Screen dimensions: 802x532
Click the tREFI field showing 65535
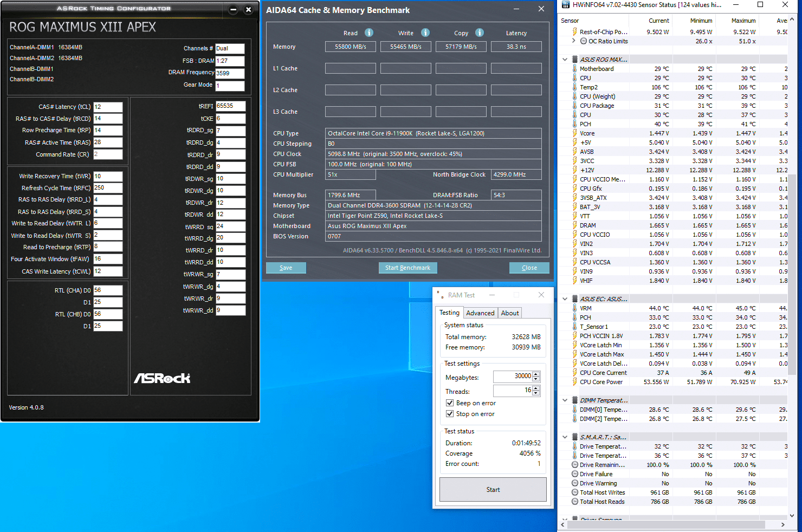(x=230, y=106)
